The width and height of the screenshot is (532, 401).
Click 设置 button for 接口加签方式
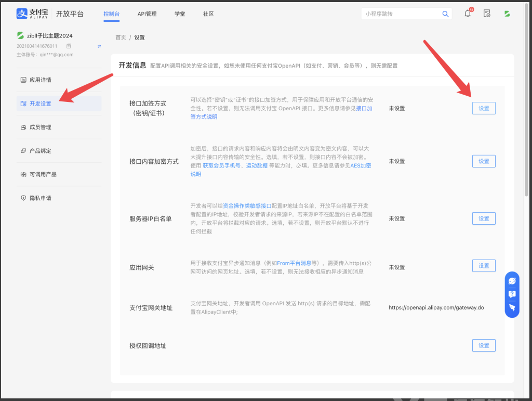[x=483, y=108]
